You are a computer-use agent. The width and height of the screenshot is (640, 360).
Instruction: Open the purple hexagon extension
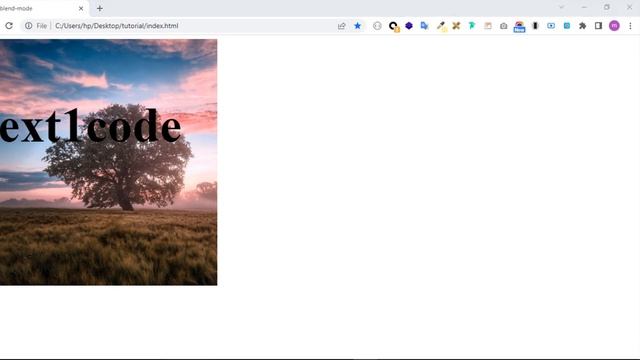409,26
